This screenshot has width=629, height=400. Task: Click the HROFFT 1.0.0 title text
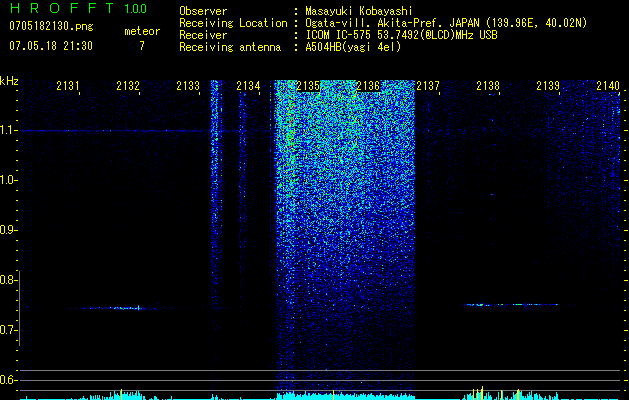(x=78, y=8)
